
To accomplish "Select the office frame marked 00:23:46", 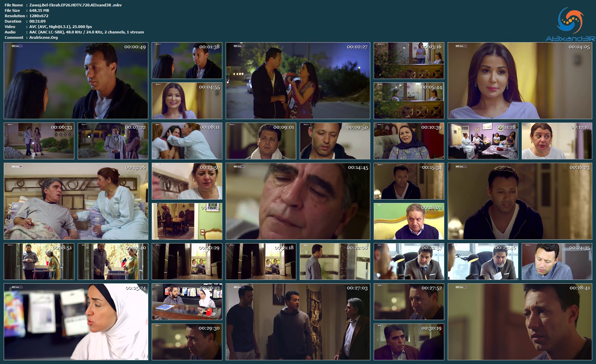I will coord(483,261).
